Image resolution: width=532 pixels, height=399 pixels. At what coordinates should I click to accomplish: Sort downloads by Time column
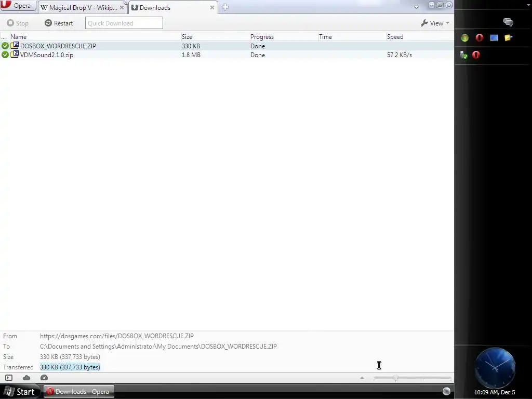click(x=352, y=37)
